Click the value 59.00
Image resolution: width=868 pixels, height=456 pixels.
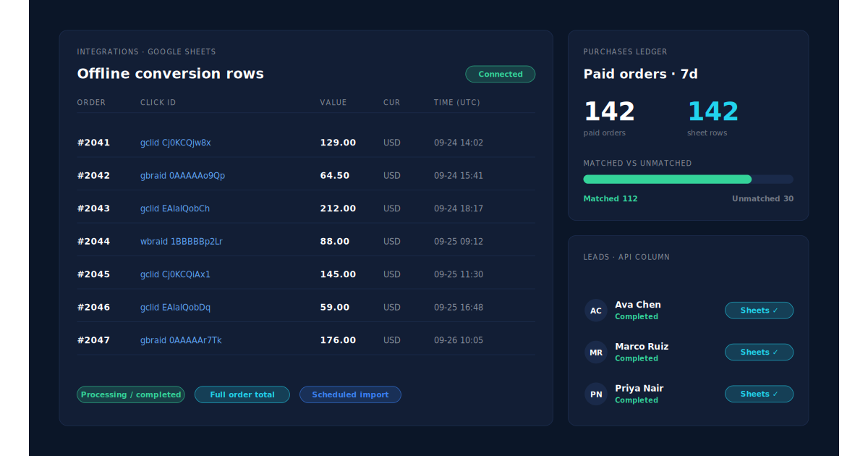(x=335, y=307)
